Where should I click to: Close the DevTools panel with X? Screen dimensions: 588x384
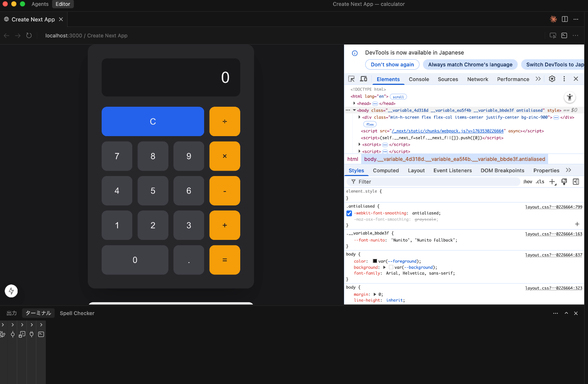[x=576, y=79]
